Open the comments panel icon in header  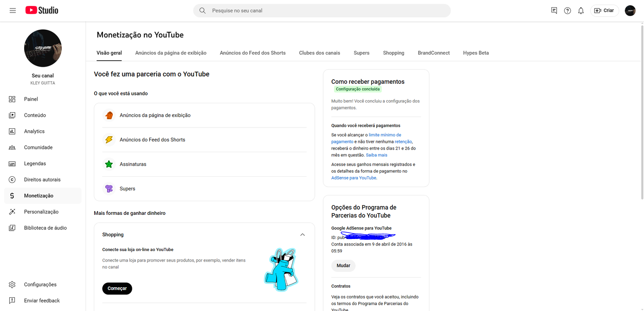point(554,10)
